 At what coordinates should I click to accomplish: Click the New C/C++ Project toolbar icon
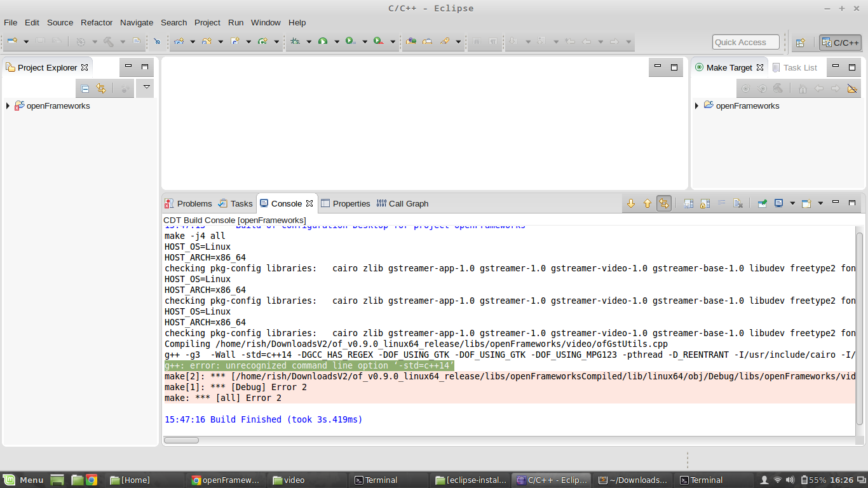pos(179,41)
